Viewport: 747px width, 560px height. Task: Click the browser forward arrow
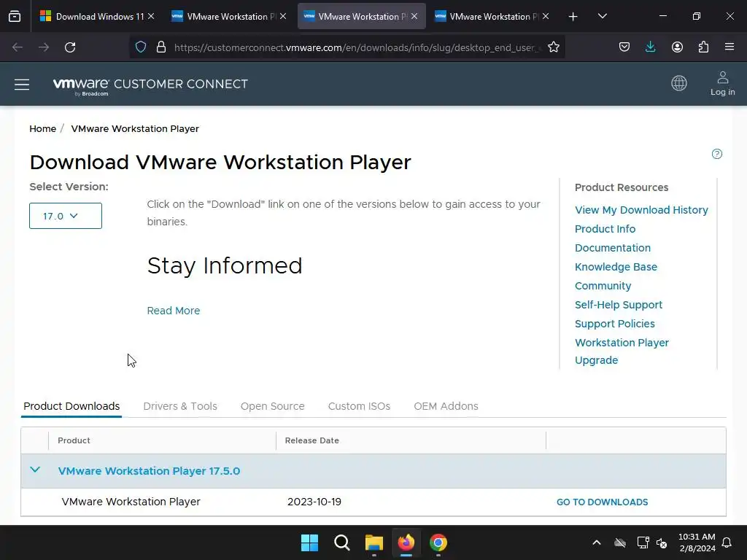(x=44, y=47)
